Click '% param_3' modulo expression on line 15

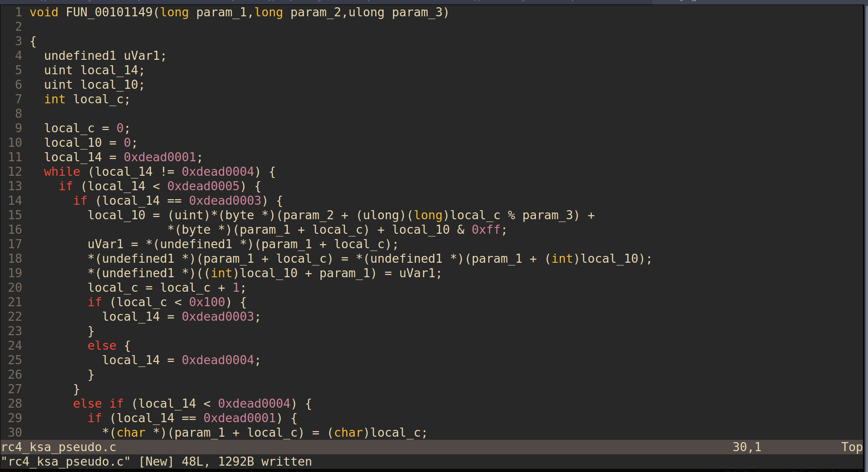click(x=540, y=215)
